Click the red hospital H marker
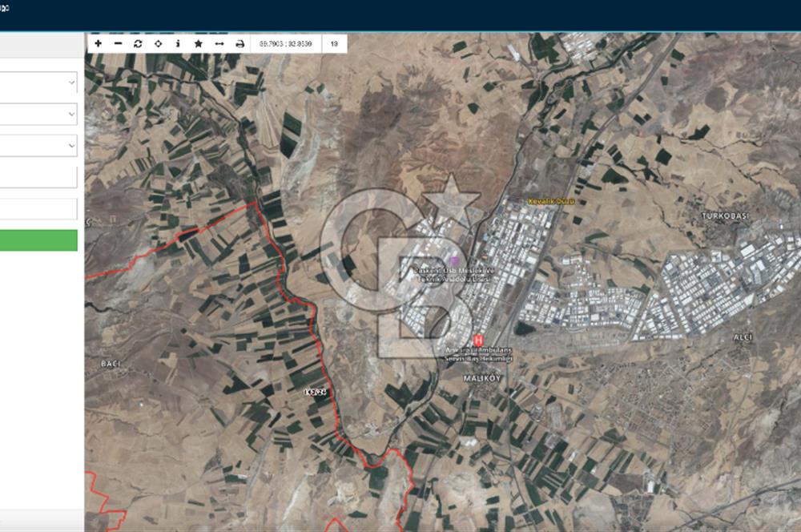 click(479, 341)
